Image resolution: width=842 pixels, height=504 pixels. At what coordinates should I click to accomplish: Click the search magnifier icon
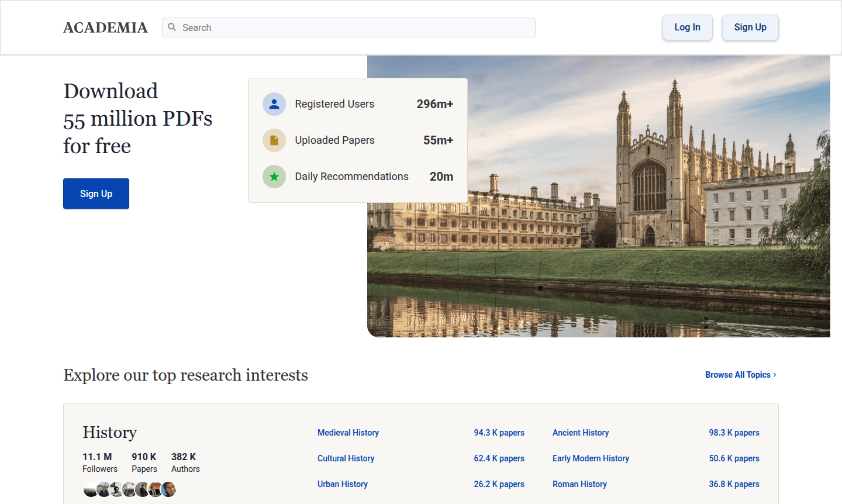pos(172,27)
